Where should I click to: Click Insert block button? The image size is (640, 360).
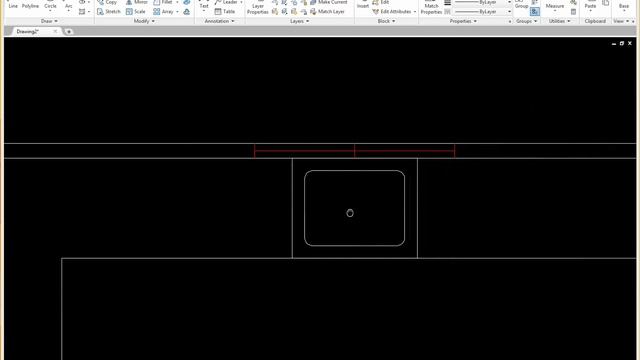tap(363, 5)
